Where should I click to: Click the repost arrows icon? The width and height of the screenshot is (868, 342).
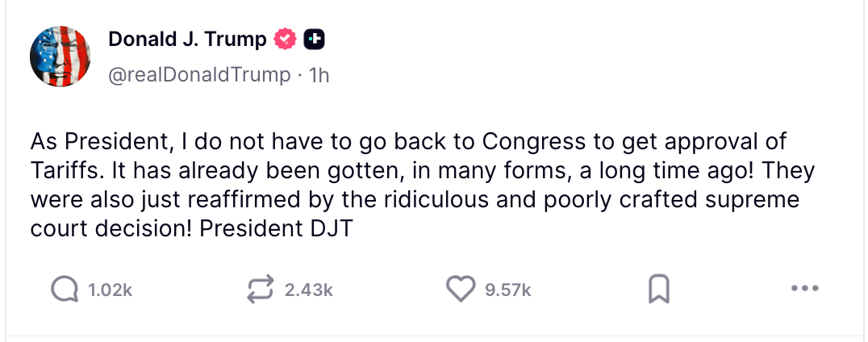point(261,289)
